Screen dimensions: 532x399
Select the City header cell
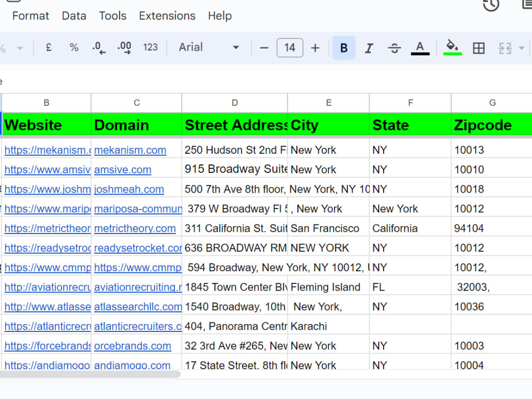pos(329,125)
